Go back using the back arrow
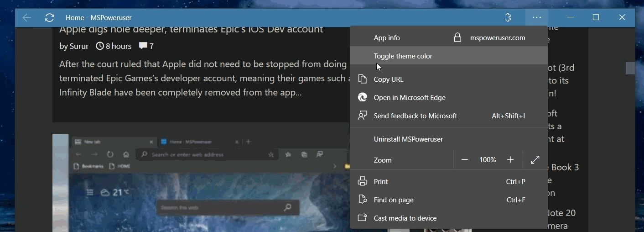The height and width of the screenshot is (232, 644). click(x=27, y=18)
